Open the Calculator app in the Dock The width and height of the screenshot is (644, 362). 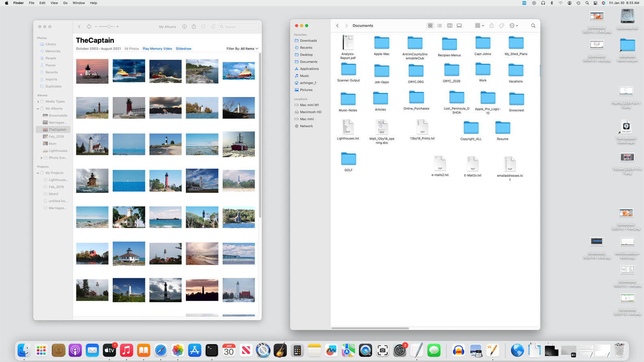(297, 351)
